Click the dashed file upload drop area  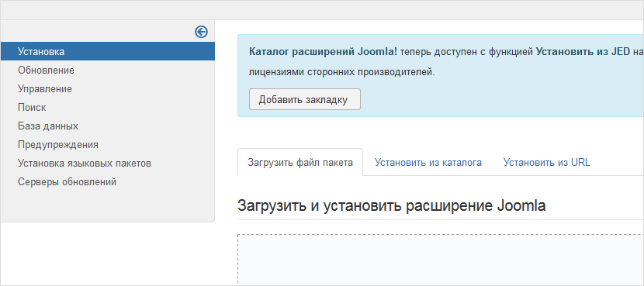point(441,260)
